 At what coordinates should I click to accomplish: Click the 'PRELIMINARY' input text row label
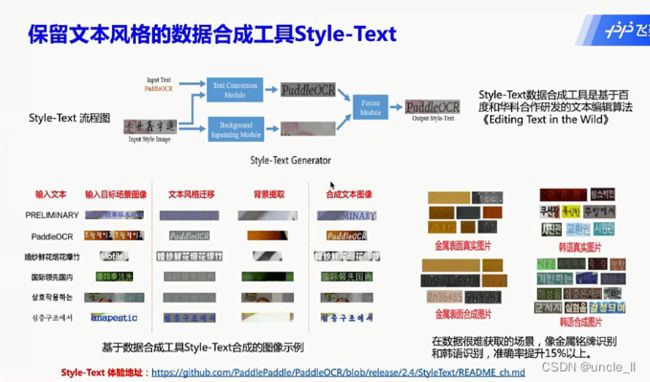coord(52,215)
